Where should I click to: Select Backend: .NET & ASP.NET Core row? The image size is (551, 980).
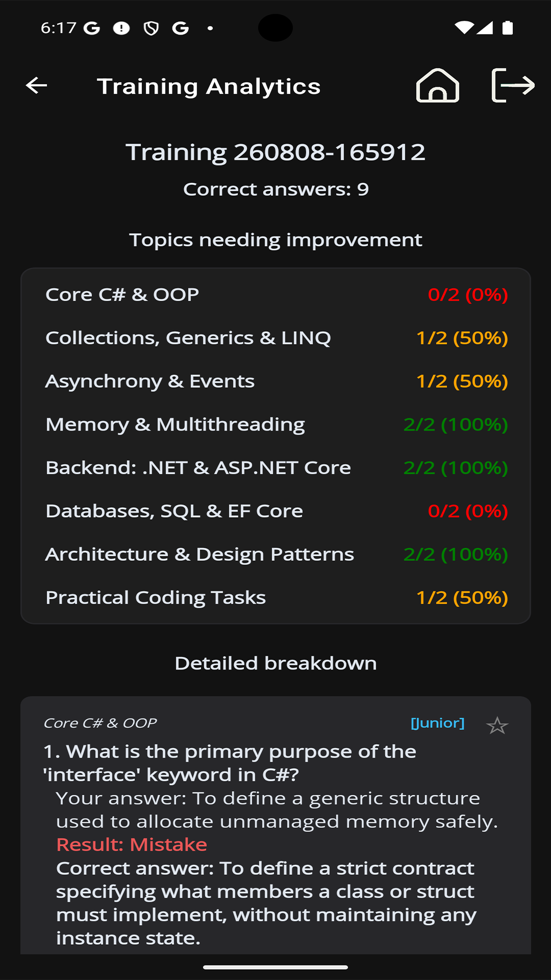point(275,468)
